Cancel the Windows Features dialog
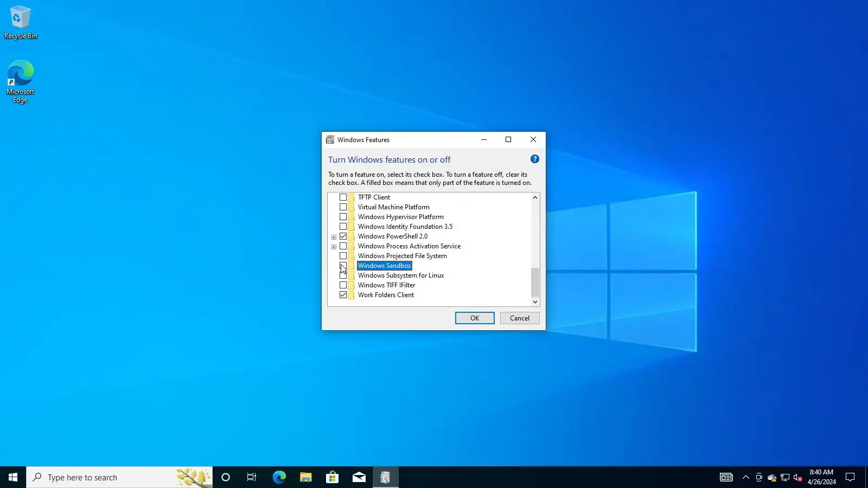The height and width of the screenshot is (488, 868). 520,318
